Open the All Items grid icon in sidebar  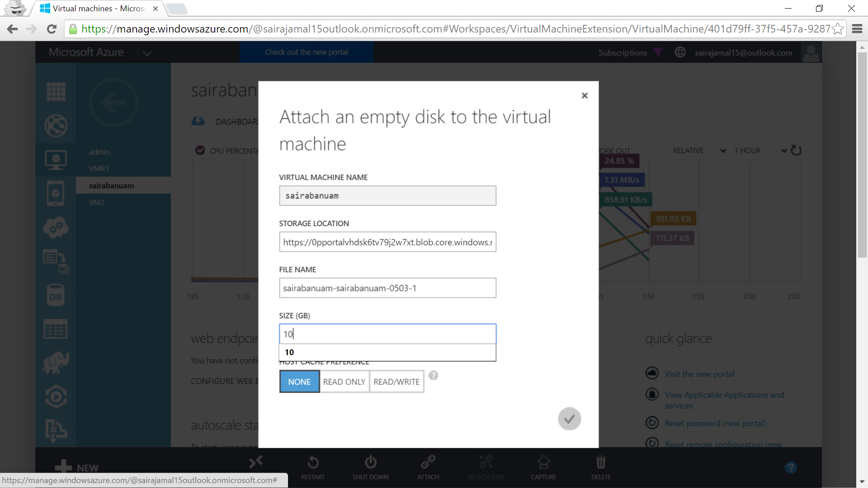pos(56,92)
